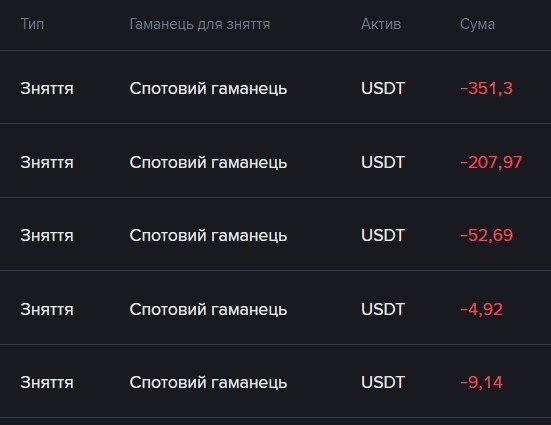This screenshot has width=551, height=425.
Task: Select the withdrawal amount -4,92
Action: [481, 309]
